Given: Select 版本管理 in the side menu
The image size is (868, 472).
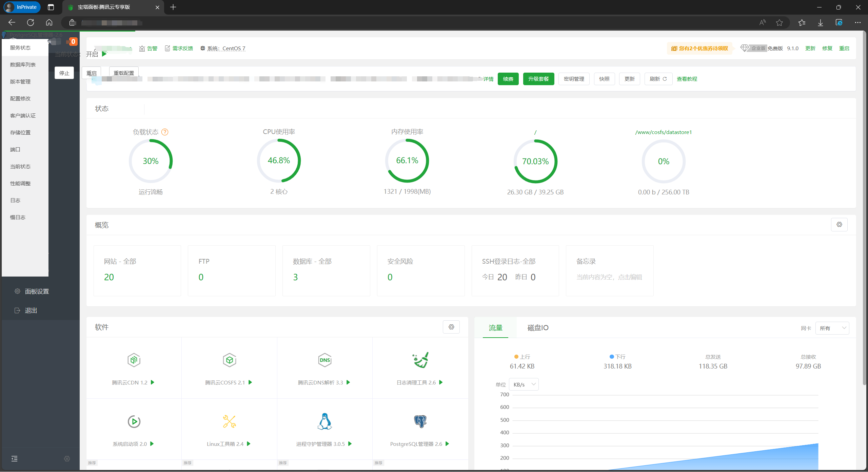Looking at the screenshot, I should 25,81.
